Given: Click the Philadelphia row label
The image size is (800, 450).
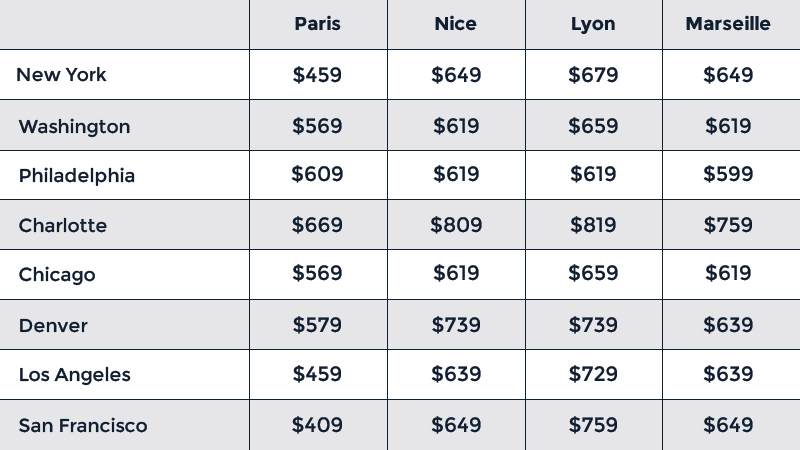Looking at the screenshot, I should pyautogui.click(x=77, y=176).
